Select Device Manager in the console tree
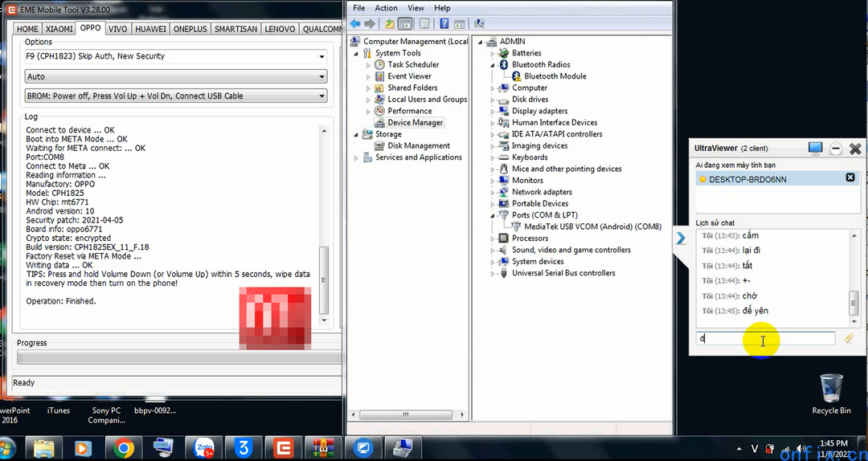Viewport: 868px width, 461px height. [416, 123]
